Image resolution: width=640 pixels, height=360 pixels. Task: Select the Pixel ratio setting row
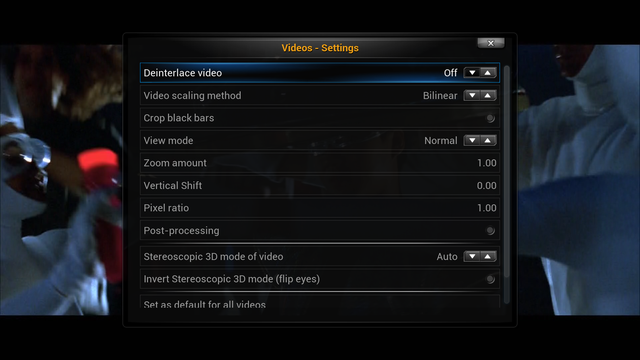[320, 208]
